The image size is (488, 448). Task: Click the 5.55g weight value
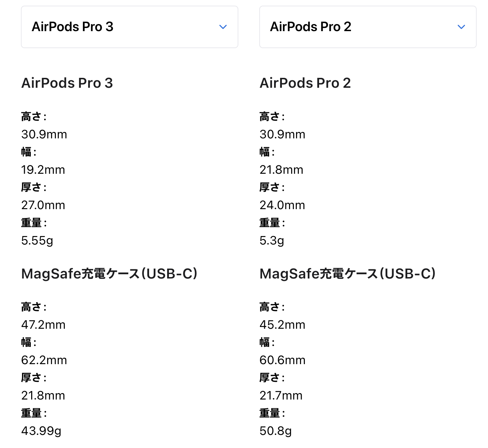coord(37,241)
